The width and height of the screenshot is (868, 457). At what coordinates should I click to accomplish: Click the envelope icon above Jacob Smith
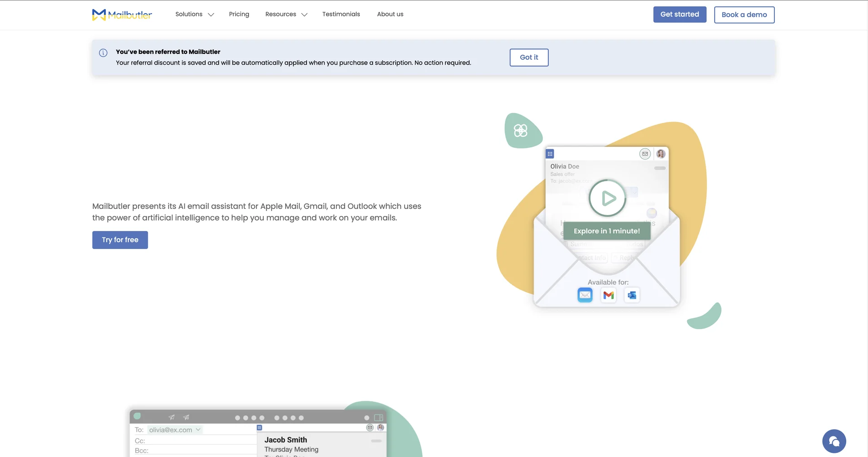(x=370, y=428)
